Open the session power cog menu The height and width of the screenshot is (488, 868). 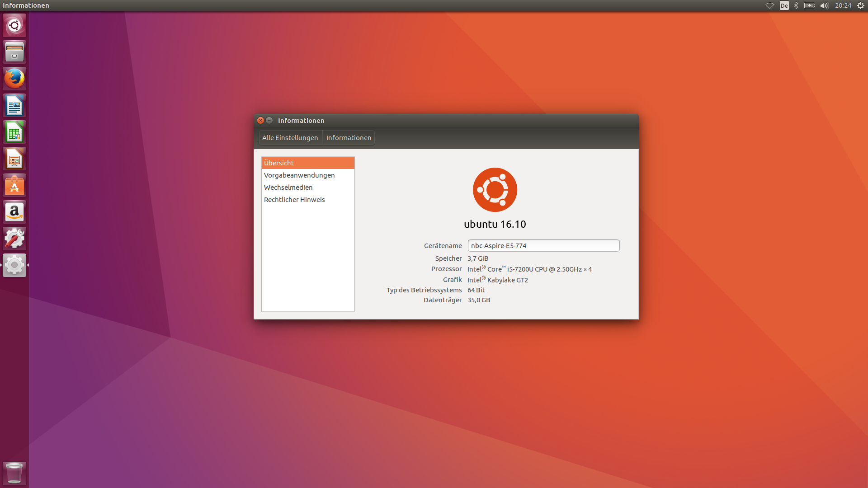click(861, 5)
